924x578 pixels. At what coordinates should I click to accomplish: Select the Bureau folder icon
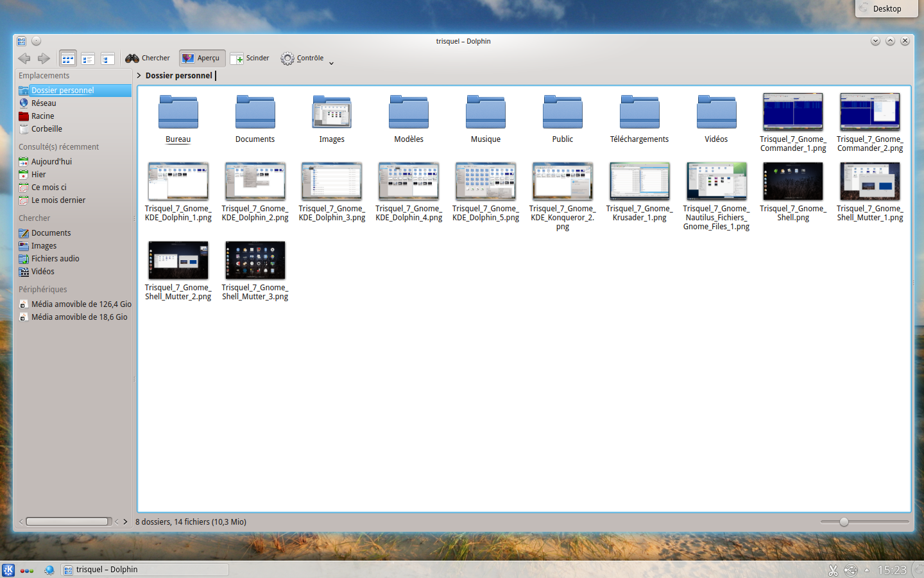[178, 112]
